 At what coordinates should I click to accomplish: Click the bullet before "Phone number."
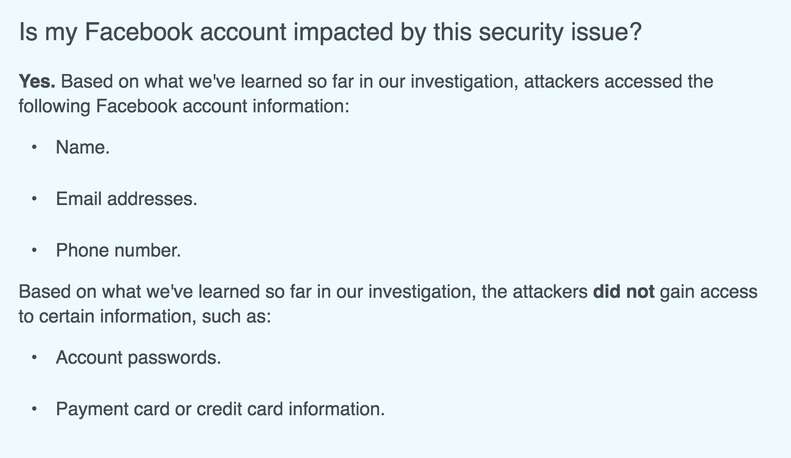tap(34, 250)
